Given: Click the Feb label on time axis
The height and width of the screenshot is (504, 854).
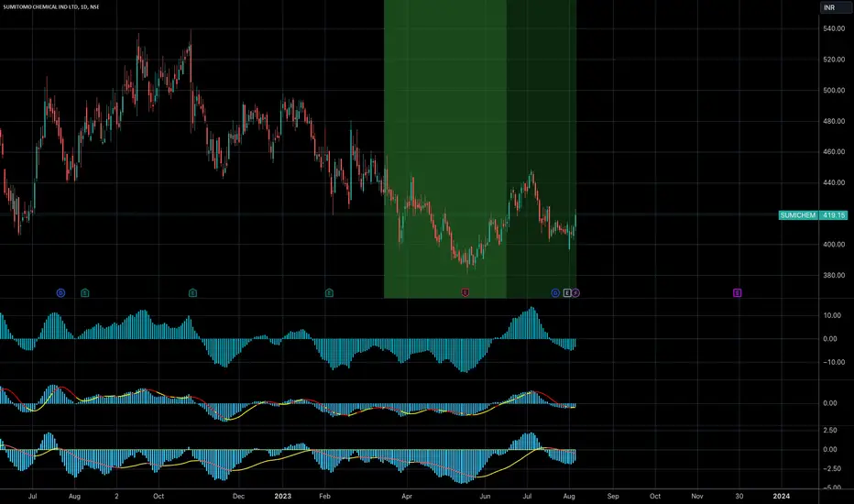Looking at the screenshot, I should (x=324, y=497).
